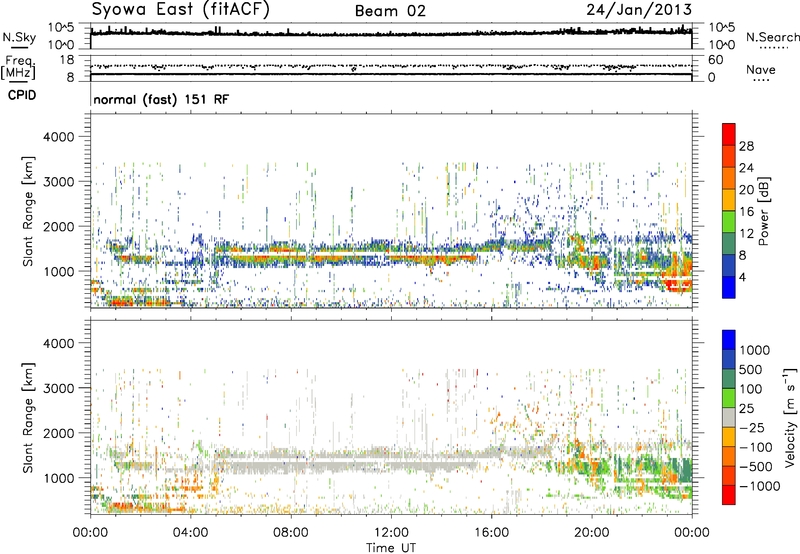Select the "24" label on Power colorbar
The image size is (800, 554).
pos(746,168)
